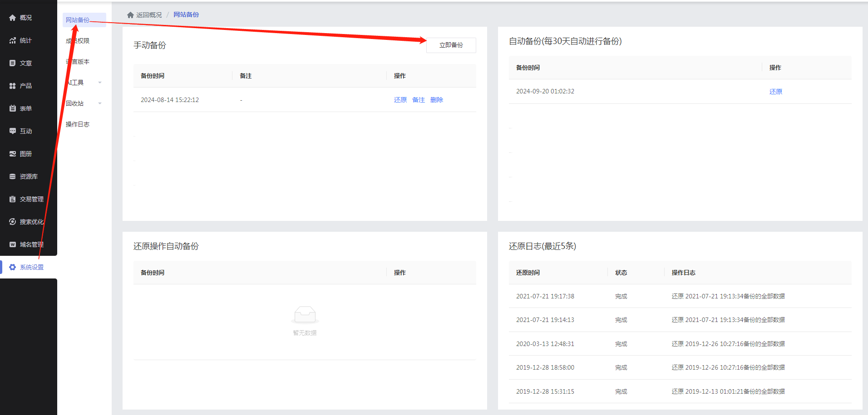The image size is (868, 415).
Task: Select the 统计 statistics chart icon
Action: [13, 40]
